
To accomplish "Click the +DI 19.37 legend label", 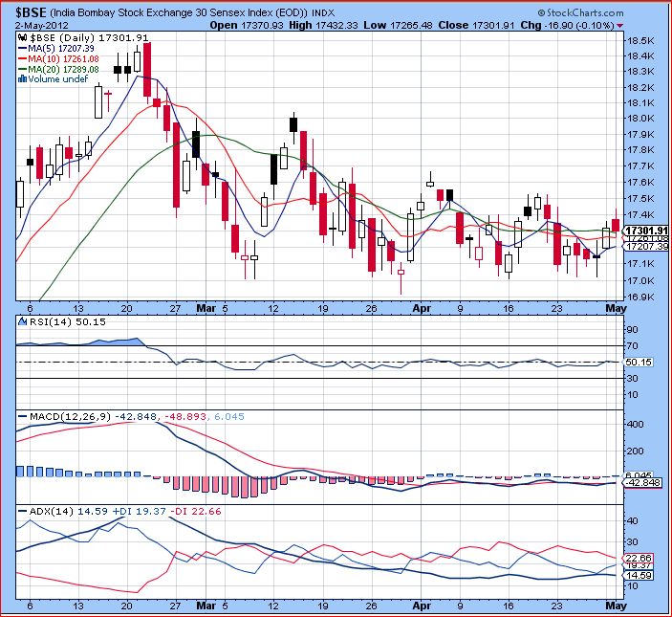I will click(x=139, y=511).
